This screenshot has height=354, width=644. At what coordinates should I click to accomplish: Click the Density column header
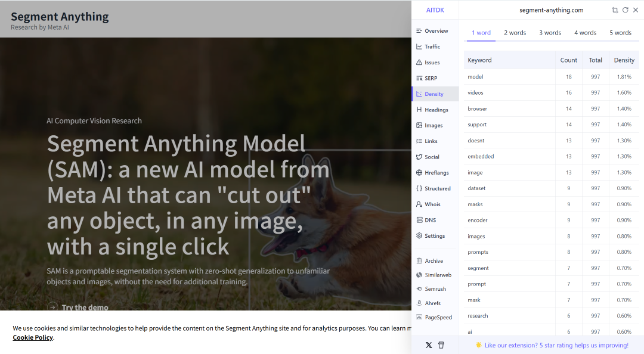click(x=624, y=60)
